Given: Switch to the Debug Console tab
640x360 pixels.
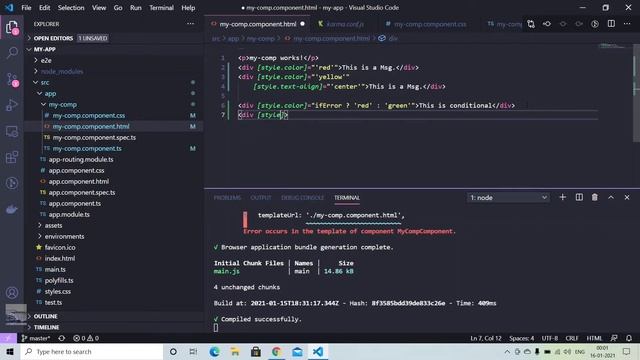Looking at the screenshot, I should (302, 198).
